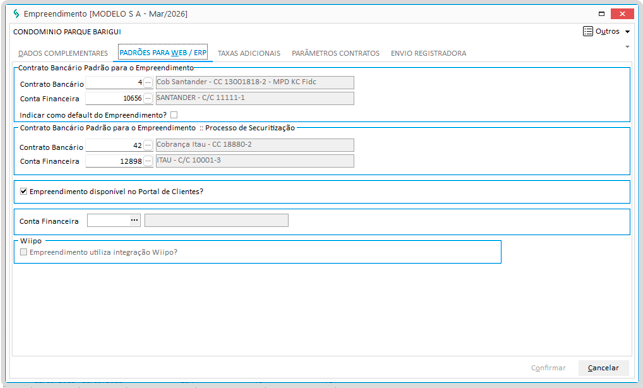This screenshot has height=388, width=643.
Task: Open the Parâmetros Contratos tab
Action: (335, 53)
